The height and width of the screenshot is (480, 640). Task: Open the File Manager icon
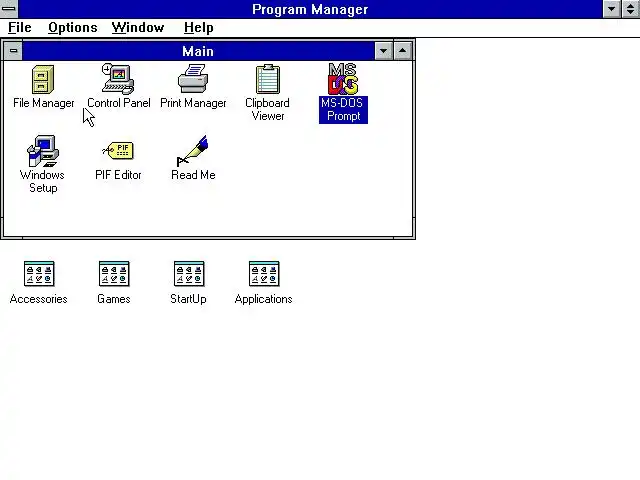pos(43,80)
